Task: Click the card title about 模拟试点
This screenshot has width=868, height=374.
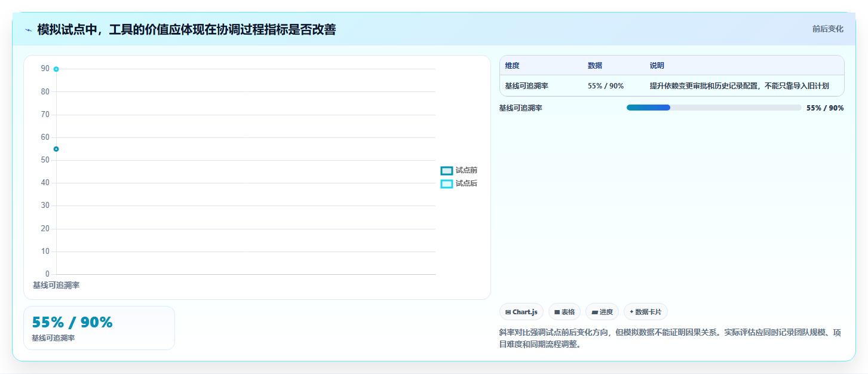Action: pos(186,29)
